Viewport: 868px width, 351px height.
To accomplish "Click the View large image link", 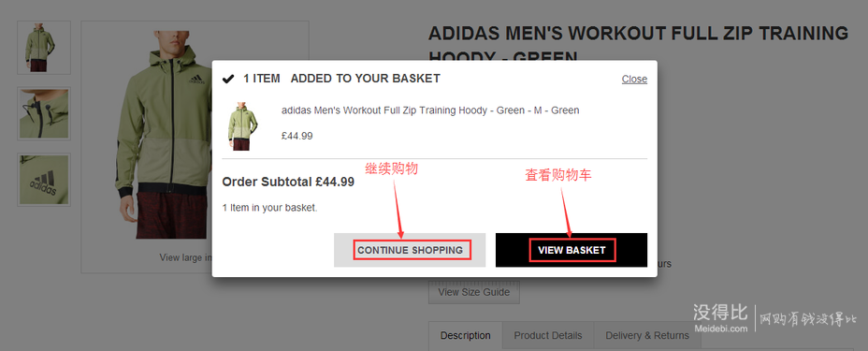I will click(x=186, y=257).
